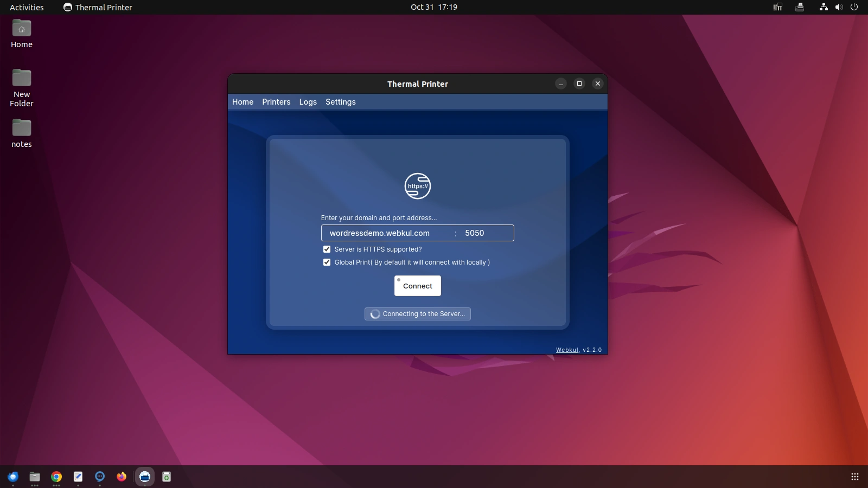Screen dimensions: 868x488
Task: Launch Thunderbird from the dock
Action: pos(13,477)
